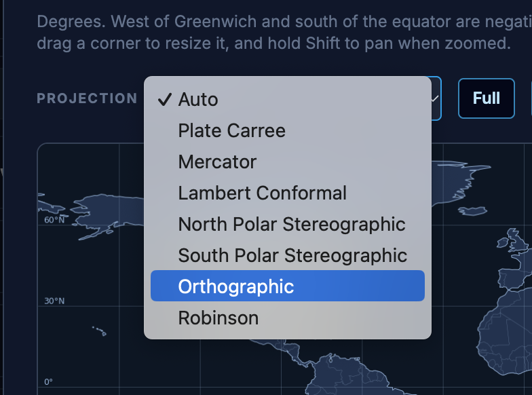Click the 60°N latitude label
Viewport: 532px width, 395px height.
tap(54, 220)
